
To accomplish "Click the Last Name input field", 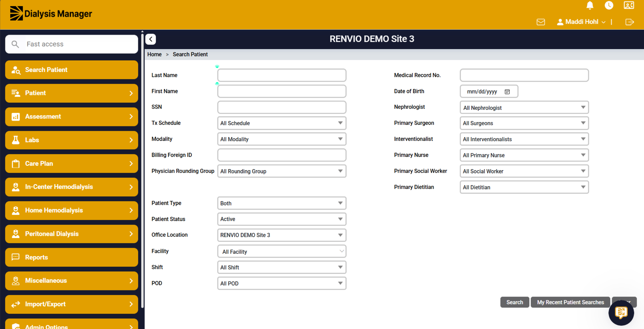I will 282,75.
